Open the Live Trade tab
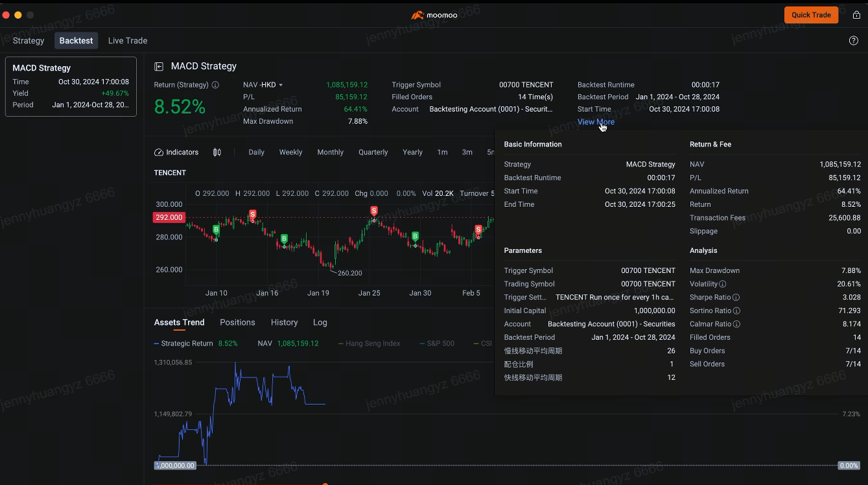 (x=128, y=40)
